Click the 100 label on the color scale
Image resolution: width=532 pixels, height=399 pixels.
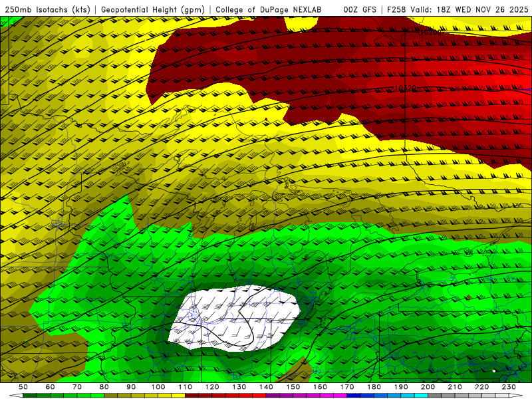[158, 387]
